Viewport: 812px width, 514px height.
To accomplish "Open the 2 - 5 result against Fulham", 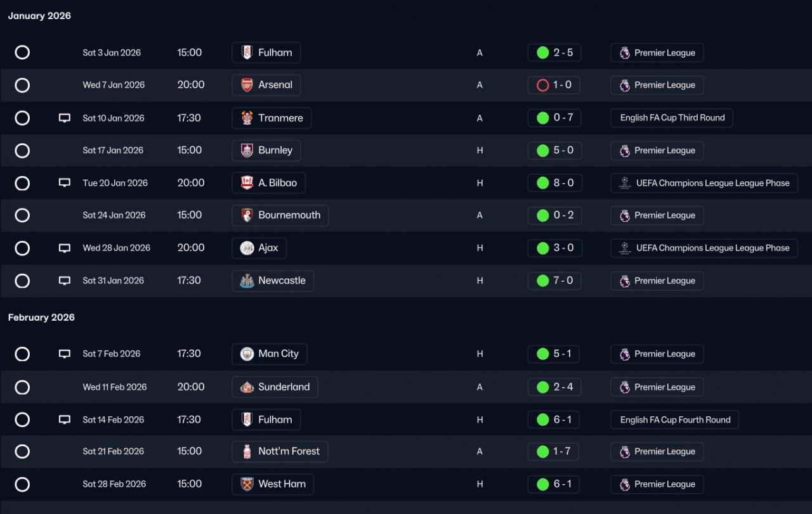I will tap(554, 53).
